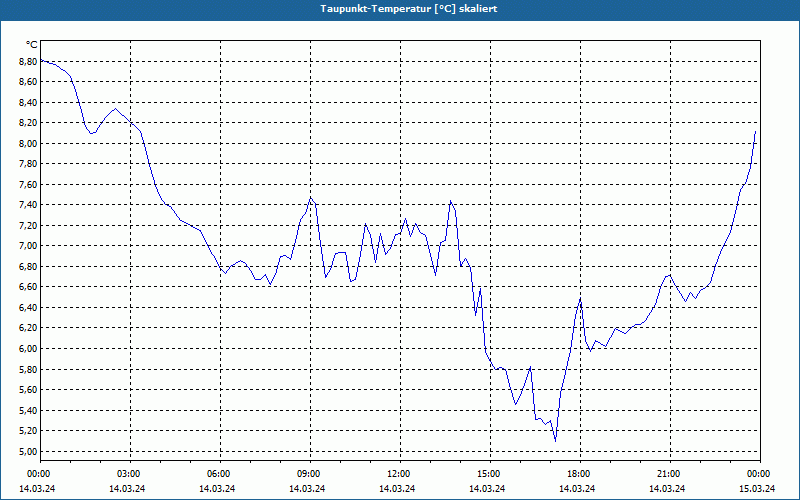The width and height of the screenshot is (800, 500).
Task: Click the 7,20 y-axis label
Action: pyautogui.click(x=28, y=226)
